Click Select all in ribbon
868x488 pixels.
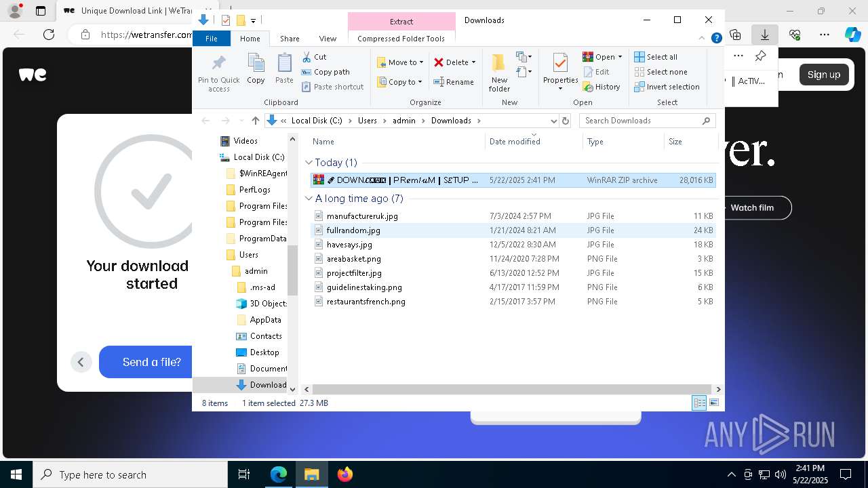(x=656, y=57)
